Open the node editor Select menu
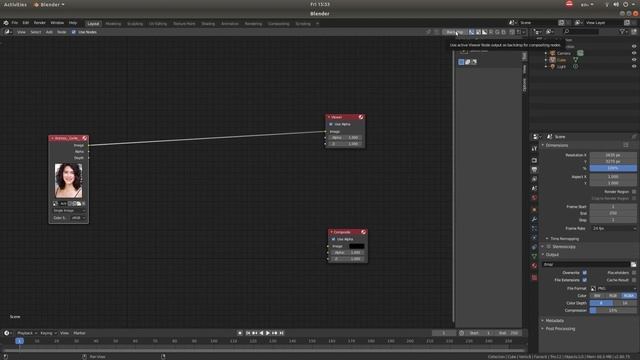Viewport: 640px width, 360px height. point(36,32)
